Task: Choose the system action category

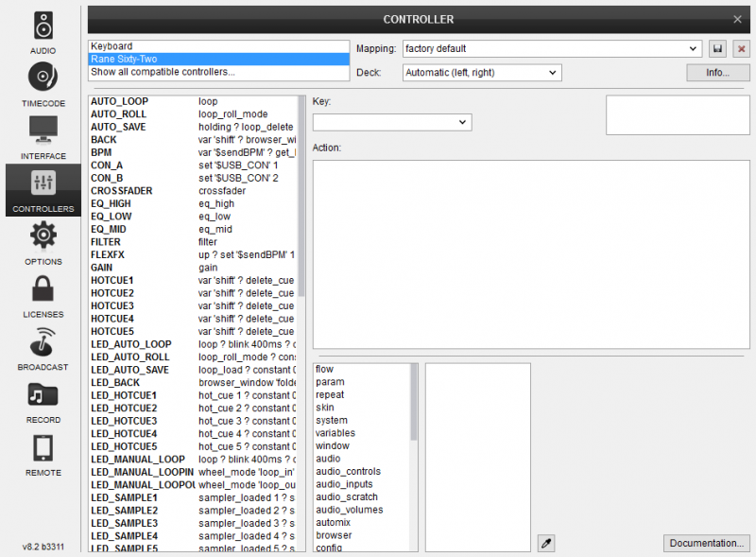Action: (x=362, y=421)
